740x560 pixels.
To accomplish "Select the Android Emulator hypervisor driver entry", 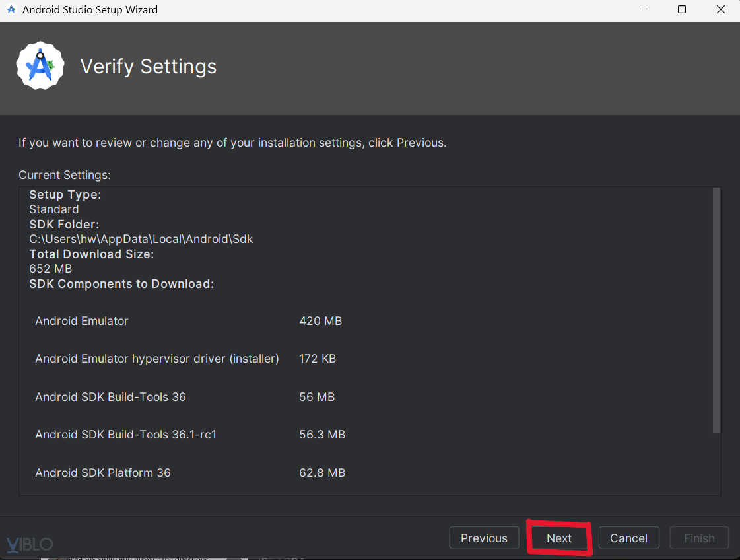I will point(157,359).
